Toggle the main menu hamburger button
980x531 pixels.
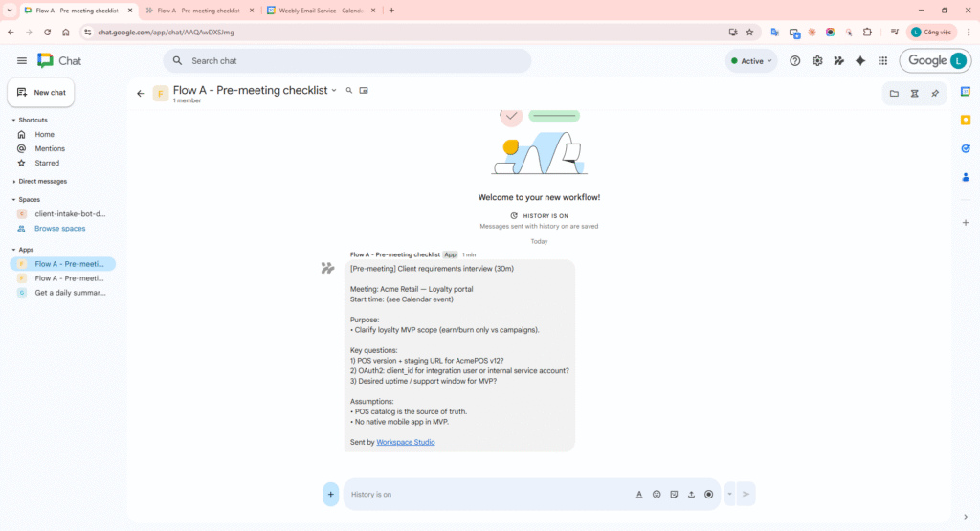coord(21,61)
